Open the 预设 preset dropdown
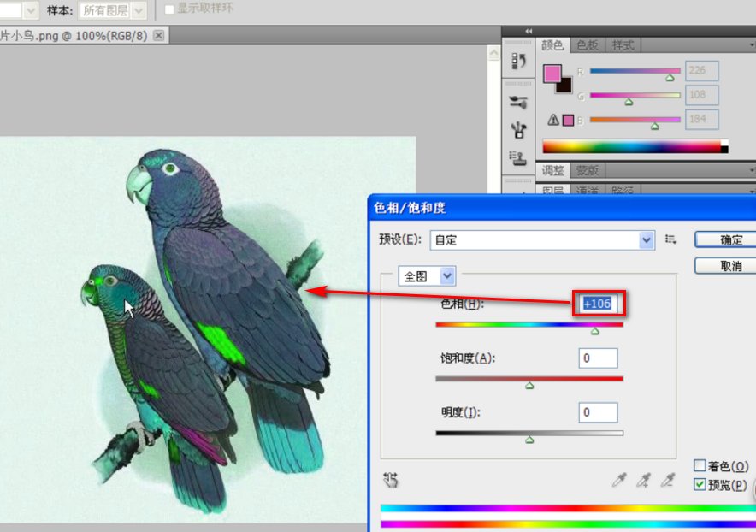The width and height of the screenshot is (756, 532). pyautogui.click(x=647, y=240)
